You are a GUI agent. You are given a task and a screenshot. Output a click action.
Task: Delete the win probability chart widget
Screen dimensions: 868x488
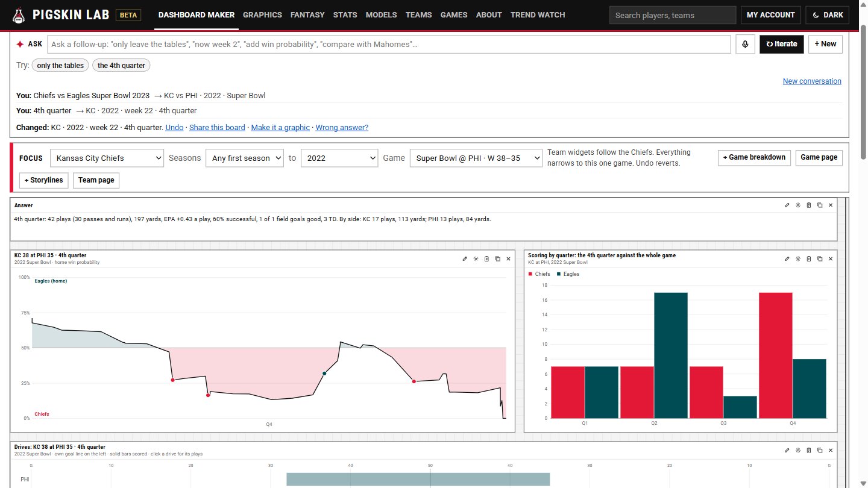(x=486, y=259)
